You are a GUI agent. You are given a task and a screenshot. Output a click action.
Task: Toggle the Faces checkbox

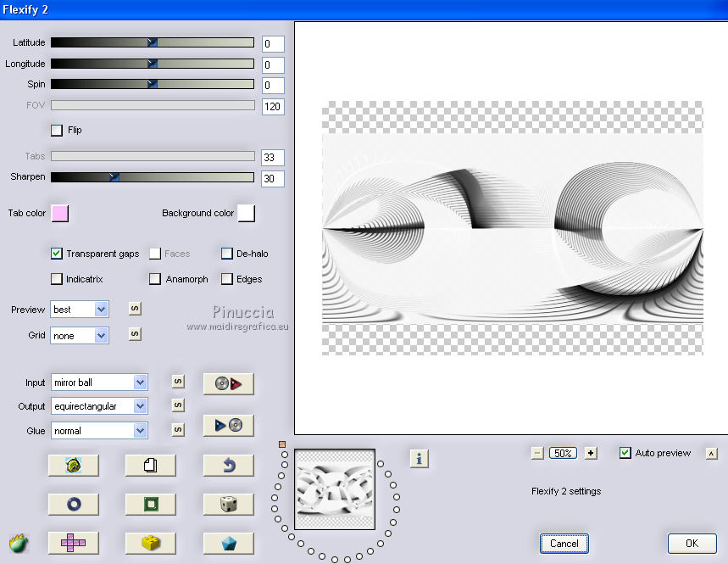click(x=155, y=254)
